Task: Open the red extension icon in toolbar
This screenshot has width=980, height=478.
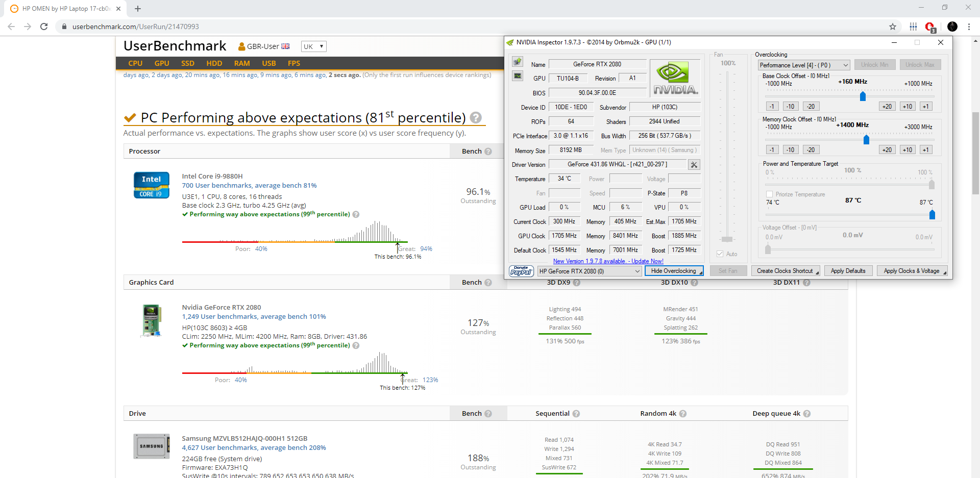Action: pos(930,27)
